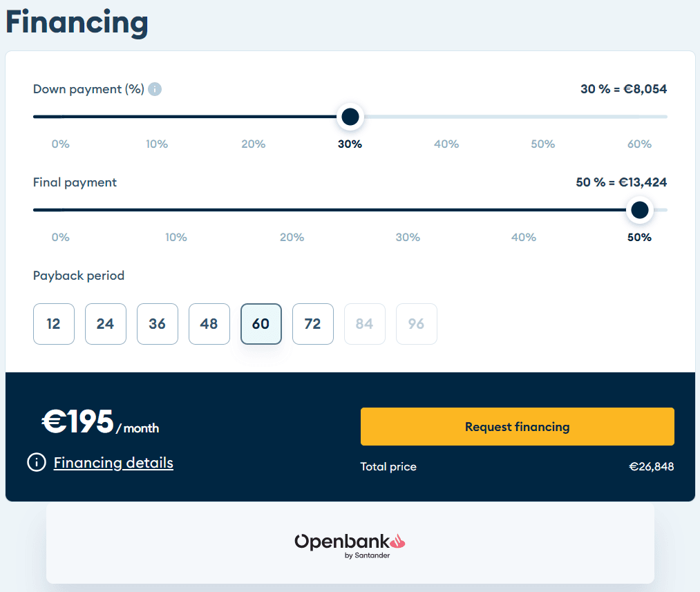Click the Request financing button
Image resolution: width=700 pixels, height=592 pixels.
pyautogui.click(x=518, y=426)
